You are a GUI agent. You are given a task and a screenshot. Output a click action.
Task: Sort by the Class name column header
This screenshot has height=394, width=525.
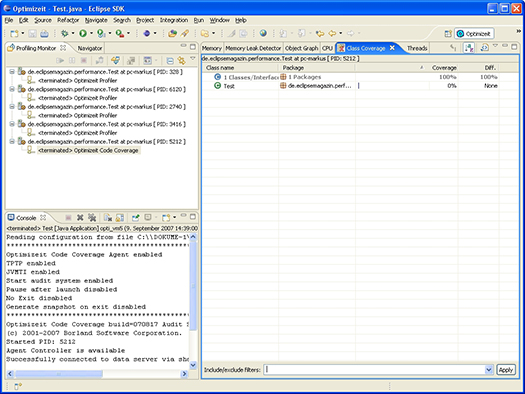click(241, 68)
